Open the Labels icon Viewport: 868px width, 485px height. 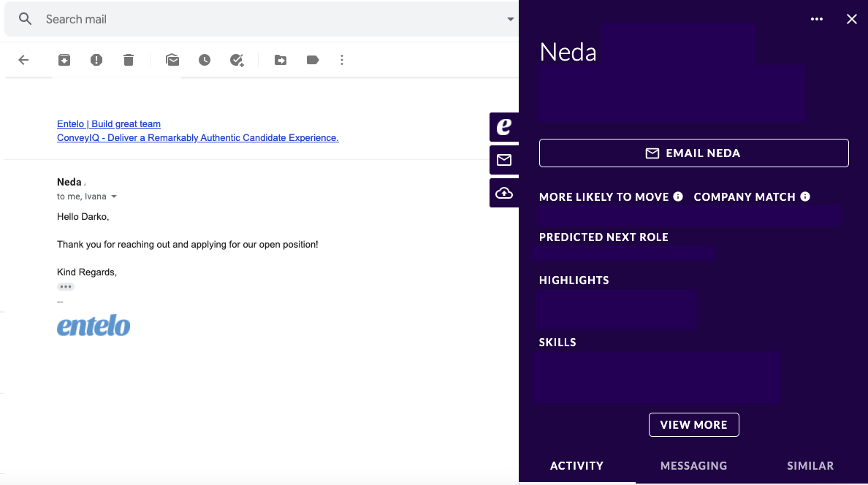[313, 60]
